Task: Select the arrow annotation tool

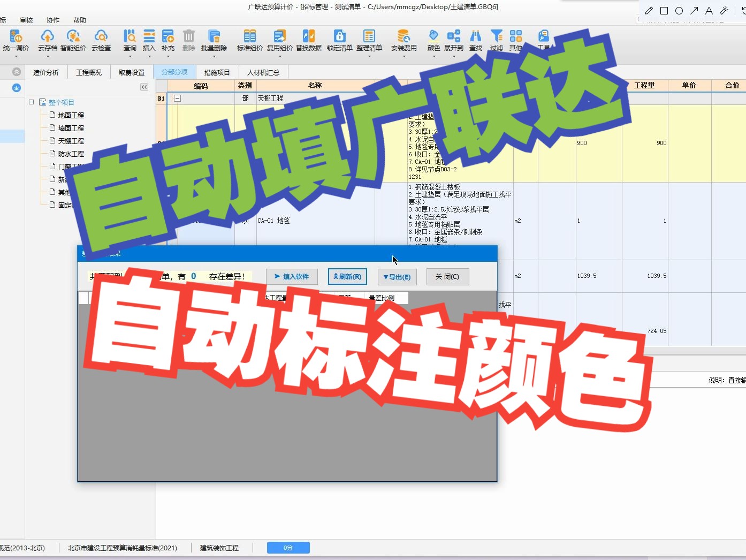Action: coord(694,11)
